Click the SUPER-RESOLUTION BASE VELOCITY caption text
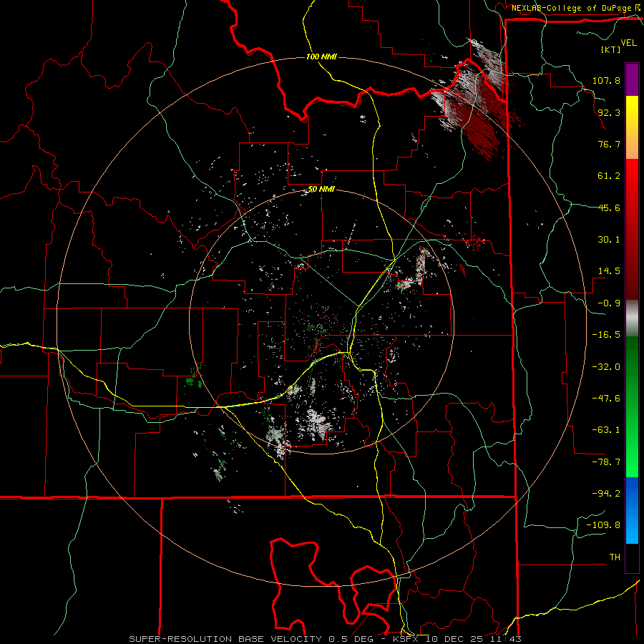Screen dimensions: 644x644 (225, 639)
